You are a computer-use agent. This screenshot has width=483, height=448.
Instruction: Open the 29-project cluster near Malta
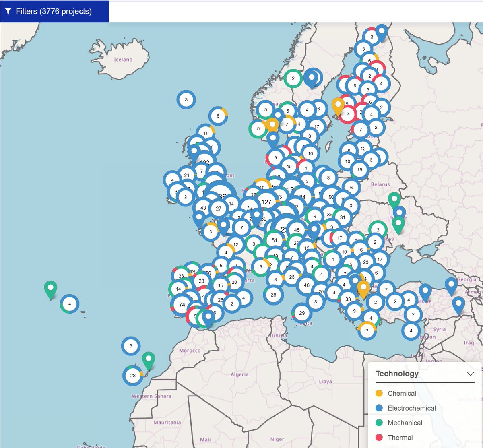(x=302, y=313)
